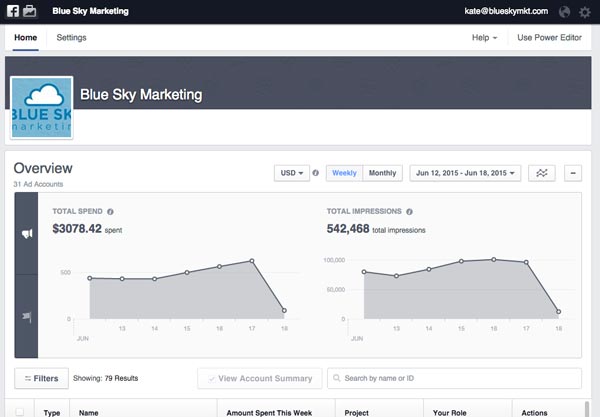Click the Total Impressions info icon
This screenshot has height=417, width=600.
pos(409,212)
